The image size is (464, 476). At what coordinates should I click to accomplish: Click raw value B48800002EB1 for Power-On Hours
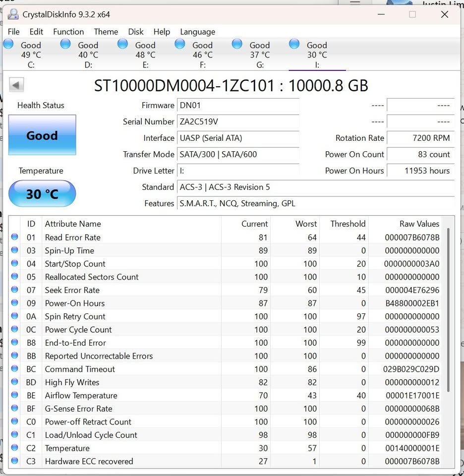click(412, 303)
